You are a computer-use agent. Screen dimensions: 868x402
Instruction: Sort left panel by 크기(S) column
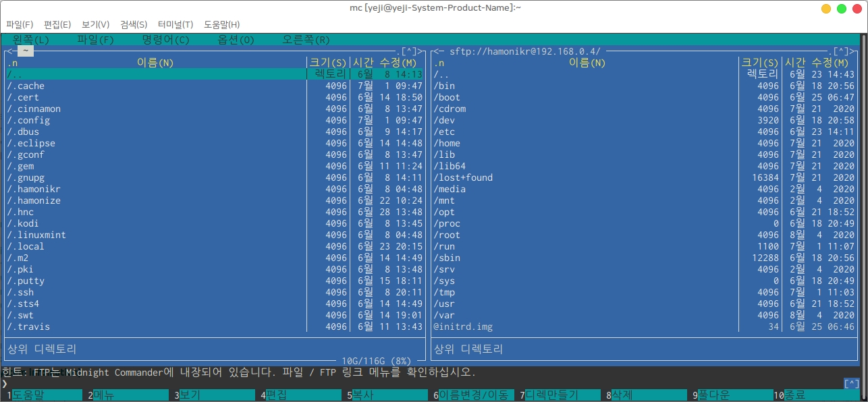(x=328, y=63)
